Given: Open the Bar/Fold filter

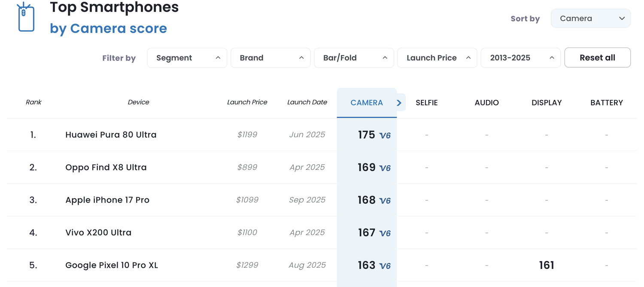Looking at the screenshot, I should click(354, 58).
